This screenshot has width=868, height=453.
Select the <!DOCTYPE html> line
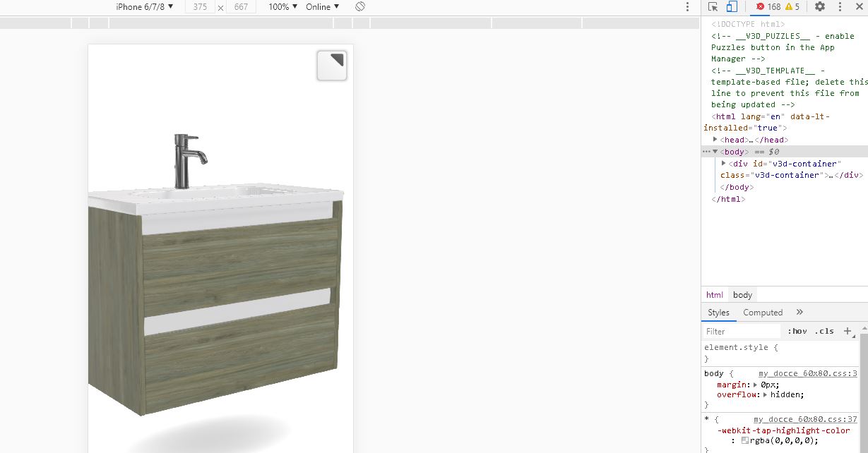748,24
